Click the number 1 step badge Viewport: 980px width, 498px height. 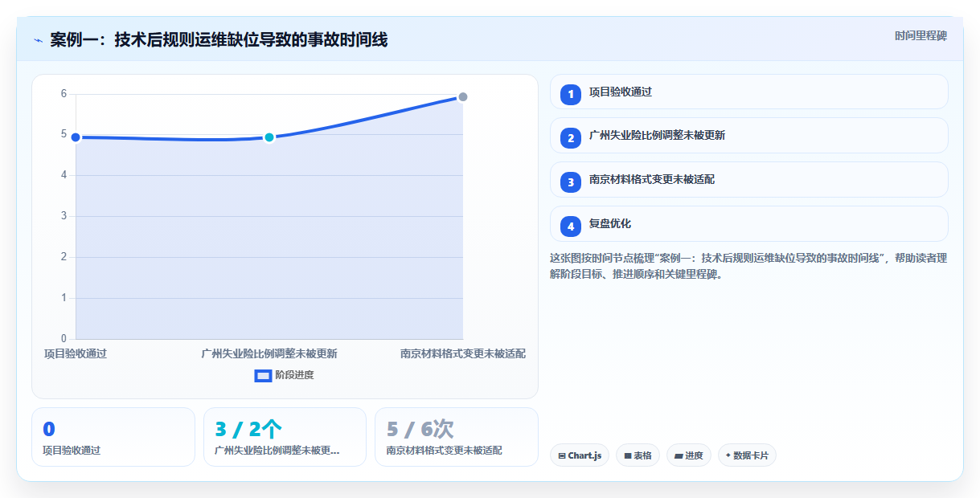571,94
